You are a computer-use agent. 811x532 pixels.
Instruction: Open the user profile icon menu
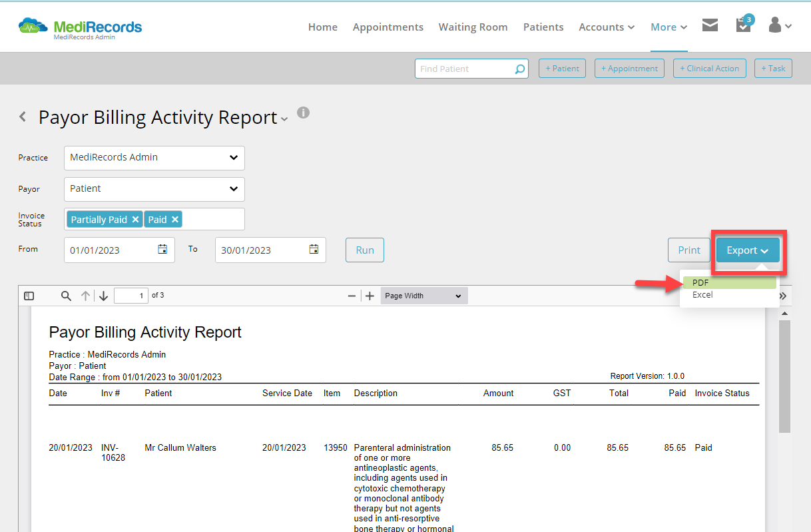coord(780,25)
